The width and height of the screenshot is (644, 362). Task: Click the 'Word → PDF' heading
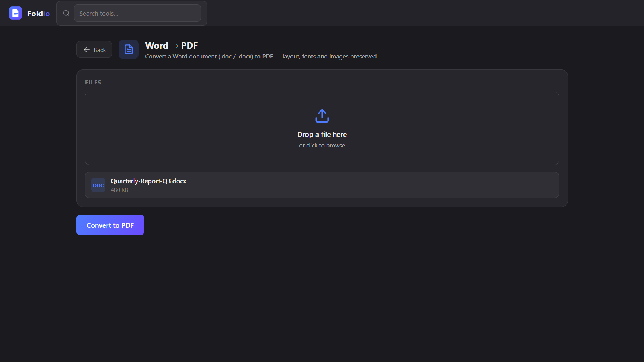coord(171,46)
